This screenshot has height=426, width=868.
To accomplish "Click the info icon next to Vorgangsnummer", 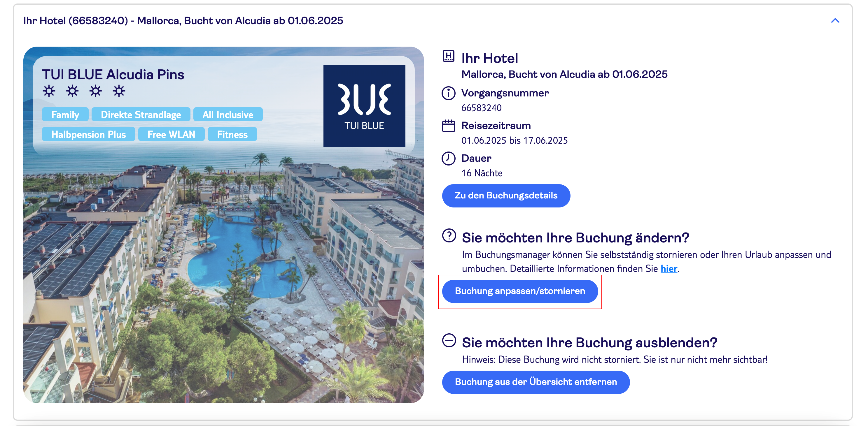I will click(x=448, y=93).
